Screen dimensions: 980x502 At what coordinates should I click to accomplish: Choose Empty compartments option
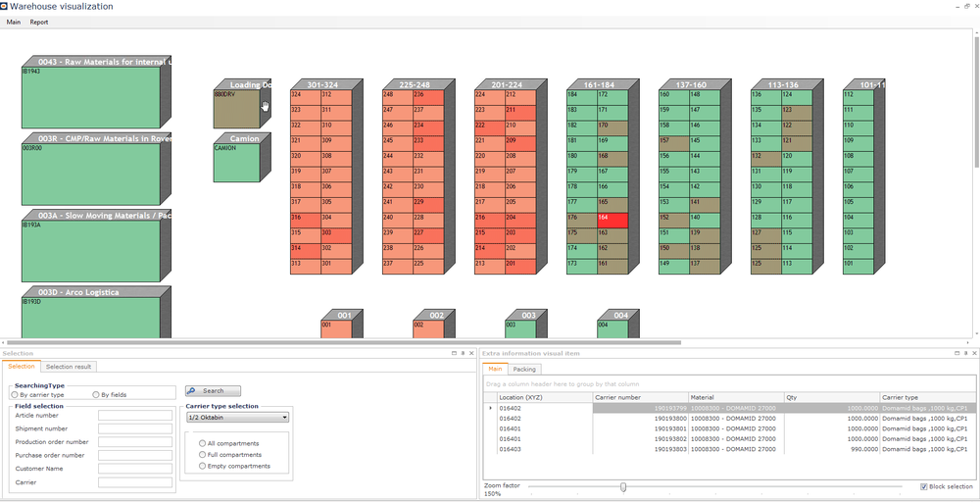(202, 466)
